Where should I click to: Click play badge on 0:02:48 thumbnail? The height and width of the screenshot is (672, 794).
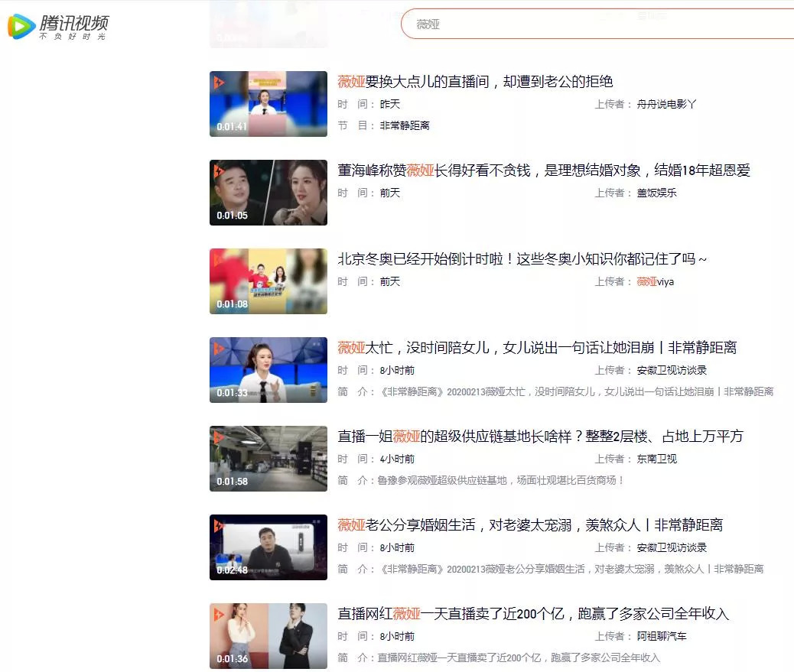[219, 525]
